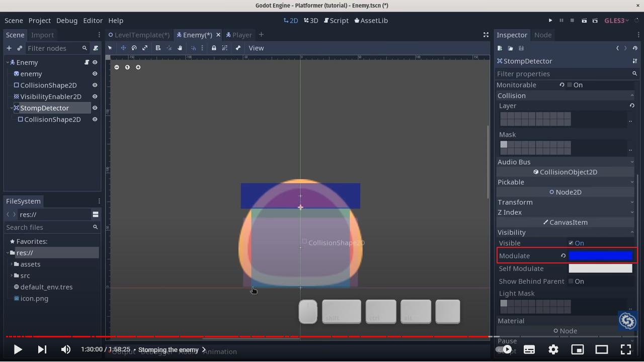
Task: Load an existing resource in Inspector
Action: [x=510, y=48]
